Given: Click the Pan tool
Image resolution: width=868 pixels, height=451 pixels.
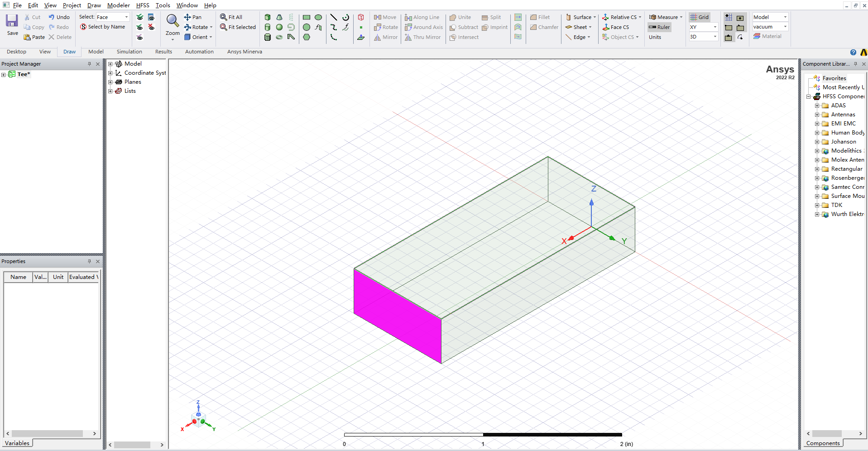Looking at the screenshot, I should pos(192,17).
